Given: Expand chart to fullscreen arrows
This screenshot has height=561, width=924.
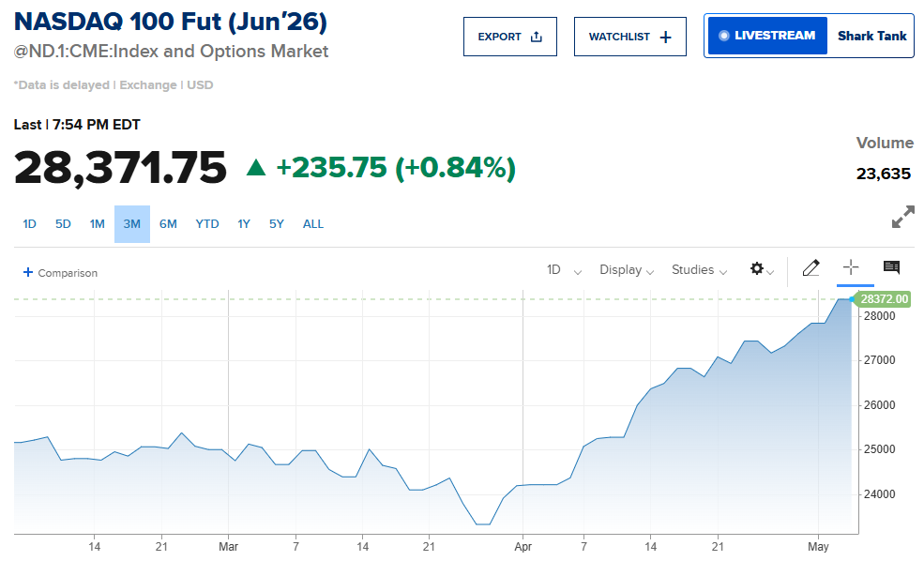Looking at the screenshot, I should pyautogui.click(x=902, y=217).
